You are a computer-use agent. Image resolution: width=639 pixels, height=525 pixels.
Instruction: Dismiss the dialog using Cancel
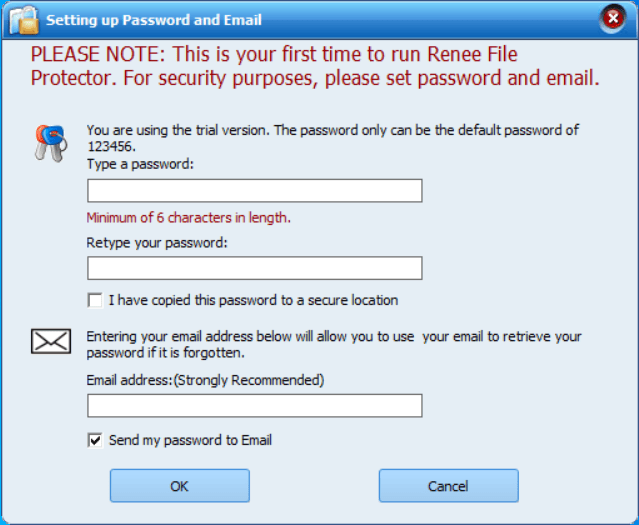pos(449,486)
